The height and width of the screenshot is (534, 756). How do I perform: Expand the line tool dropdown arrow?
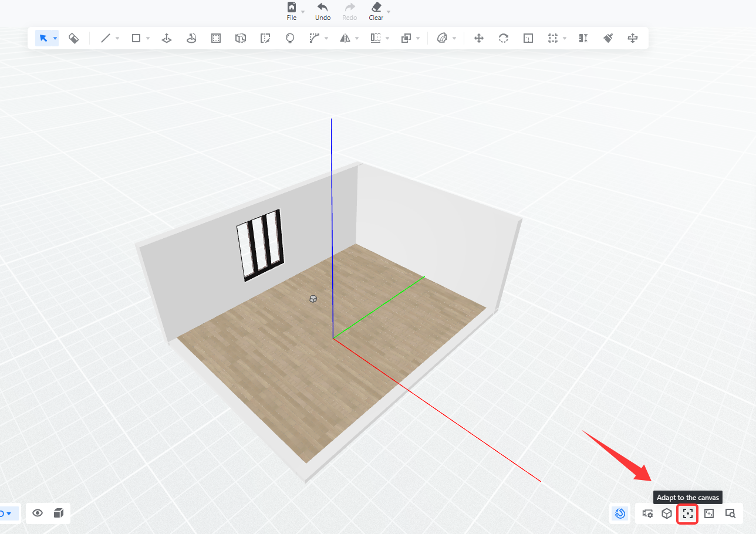[117, 39]
